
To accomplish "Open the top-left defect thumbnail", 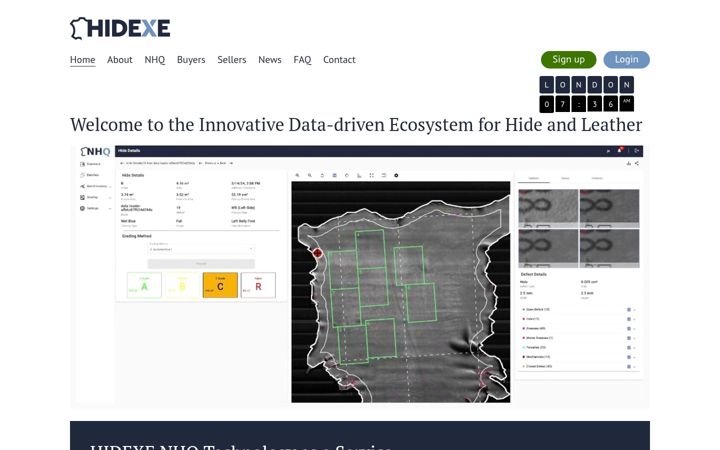I will coord(548,208).
